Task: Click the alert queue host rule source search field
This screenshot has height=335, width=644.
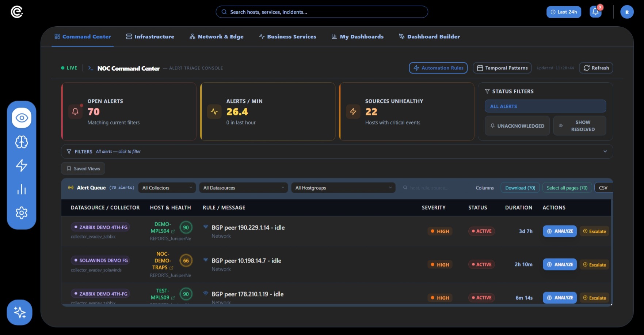Action: 434,188
